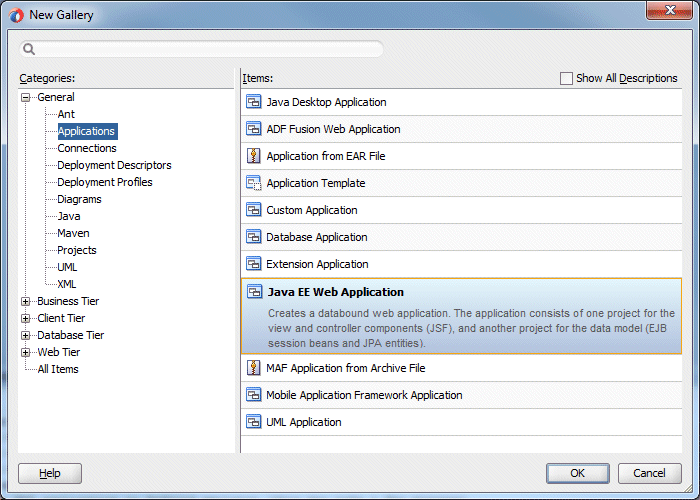Select the General tree label
Viewport: 700px width, 500px height.
tap(56, 97)
